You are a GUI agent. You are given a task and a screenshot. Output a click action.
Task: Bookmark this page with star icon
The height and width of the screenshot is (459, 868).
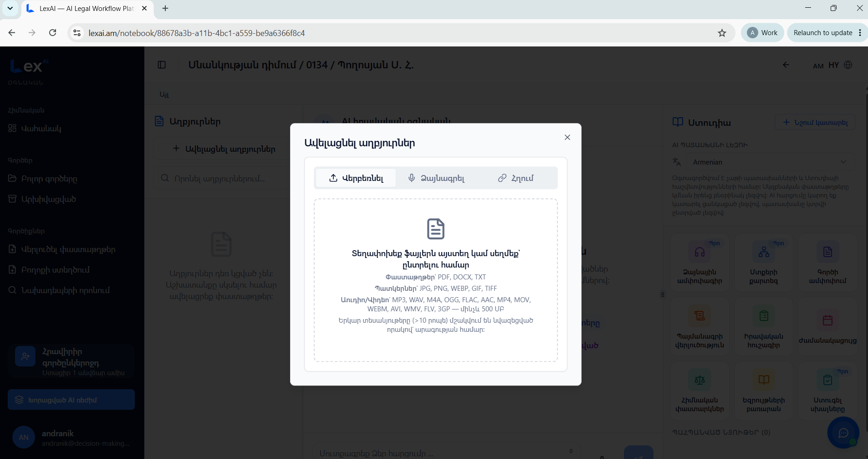722,33
